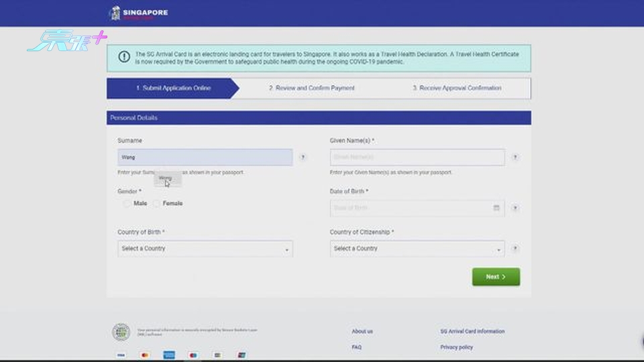
Task: Open Given Name(s) help icon
Action: 515,157
